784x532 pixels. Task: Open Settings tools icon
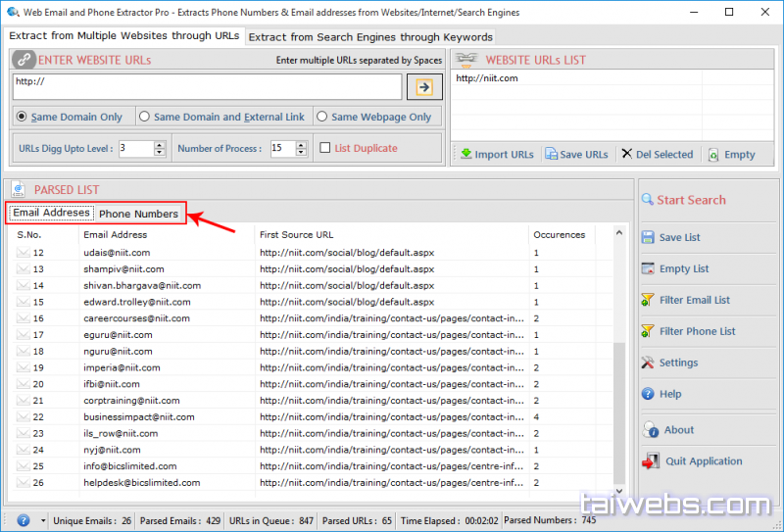pyautogui.click(x=648, y=363)
